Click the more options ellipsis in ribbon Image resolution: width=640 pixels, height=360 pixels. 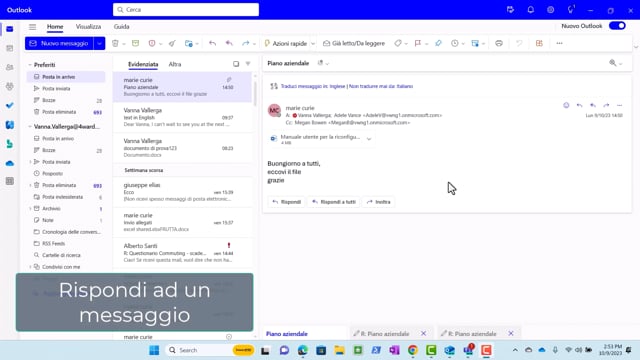[x=559, y=43]
